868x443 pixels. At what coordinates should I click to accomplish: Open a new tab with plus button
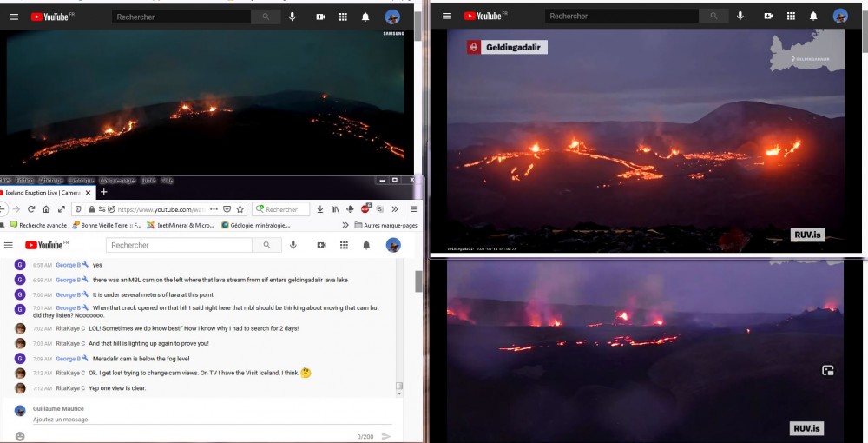pyautogui.click(x=103, y=192)
